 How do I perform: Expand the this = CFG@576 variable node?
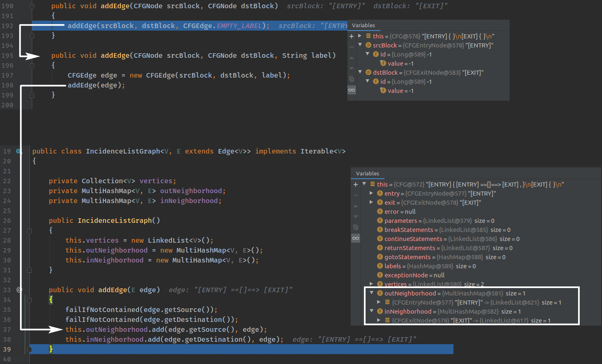click(x=360, y=36)
